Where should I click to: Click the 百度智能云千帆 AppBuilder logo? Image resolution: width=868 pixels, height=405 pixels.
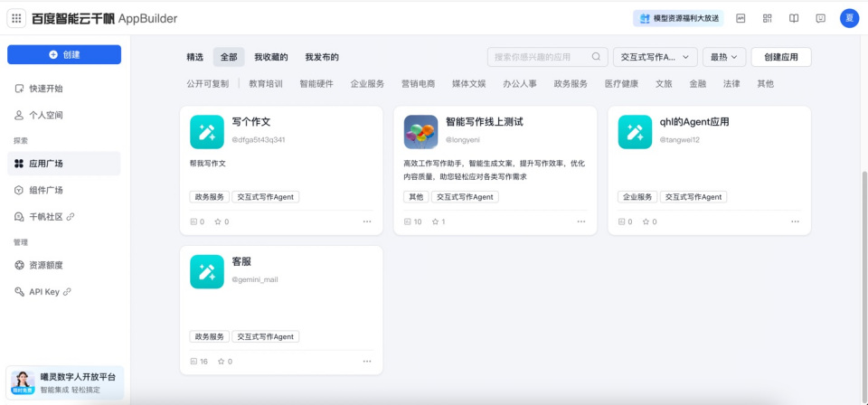pos(105,19)
